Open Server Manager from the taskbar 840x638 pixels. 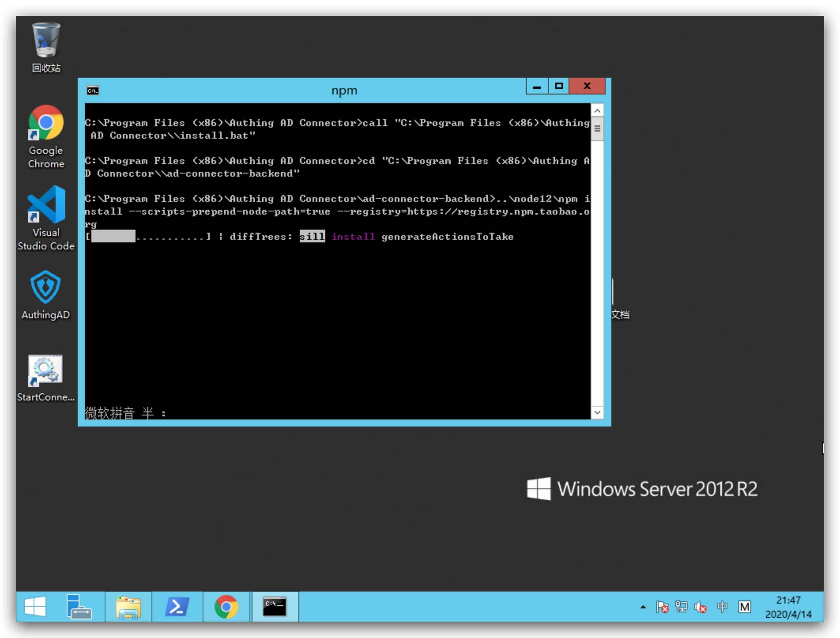point(79,606)
